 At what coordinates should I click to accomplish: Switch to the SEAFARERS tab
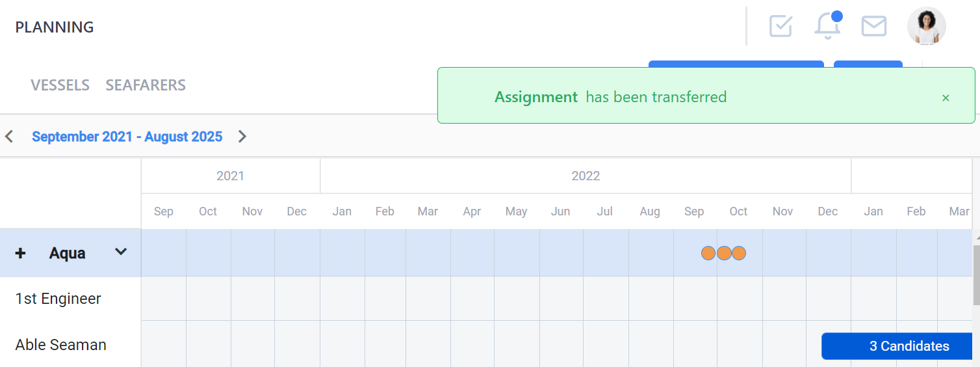click(x=146, y=85)
